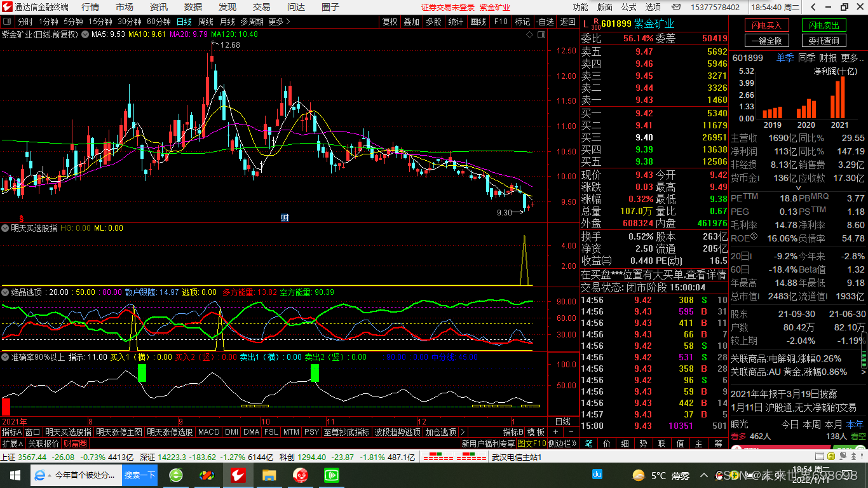Click the Baidu du tray icon
Viewport: 868px width, 488px height.
pos(597,474)
